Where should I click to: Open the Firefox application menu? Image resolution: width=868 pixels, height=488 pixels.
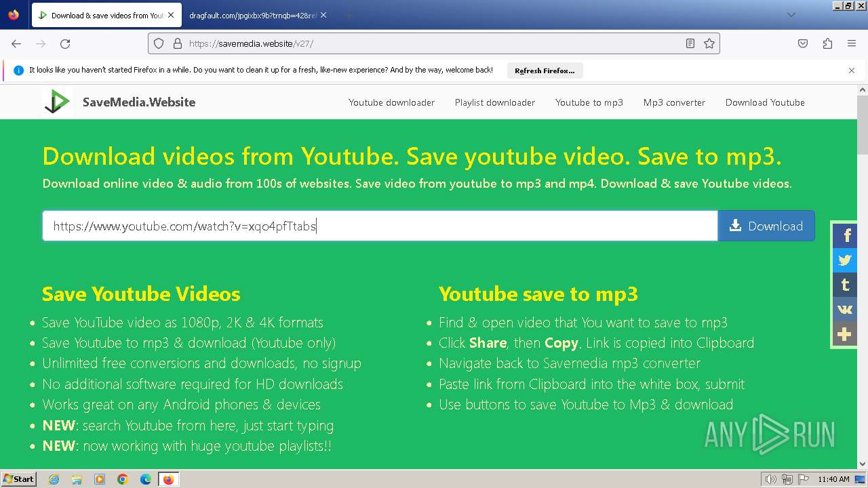coord(852,43)
